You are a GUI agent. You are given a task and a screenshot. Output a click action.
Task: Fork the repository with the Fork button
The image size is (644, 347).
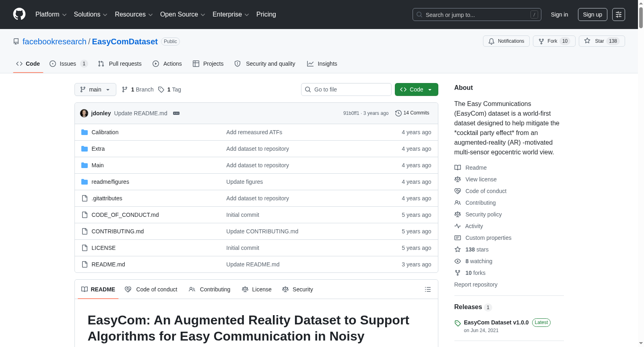(554, 41)
